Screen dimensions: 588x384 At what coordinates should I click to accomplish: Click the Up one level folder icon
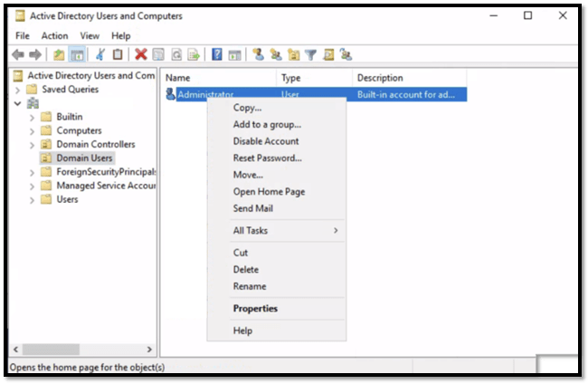59,55
